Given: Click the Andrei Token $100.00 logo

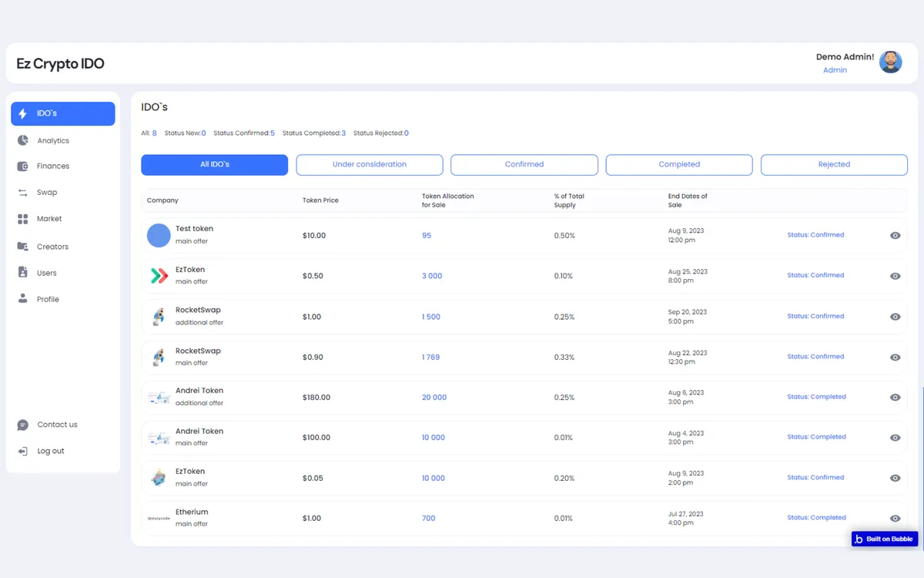Looking at the screenshot, I should click(159, 438).
